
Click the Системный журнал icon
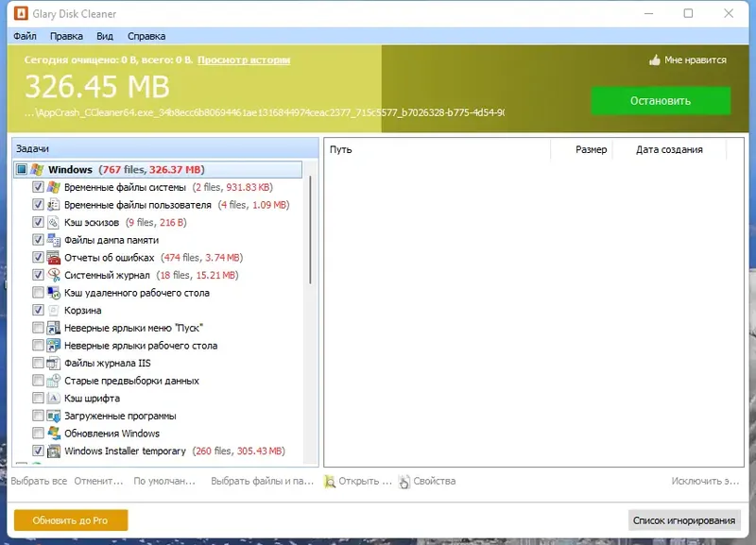click(54, 275)
